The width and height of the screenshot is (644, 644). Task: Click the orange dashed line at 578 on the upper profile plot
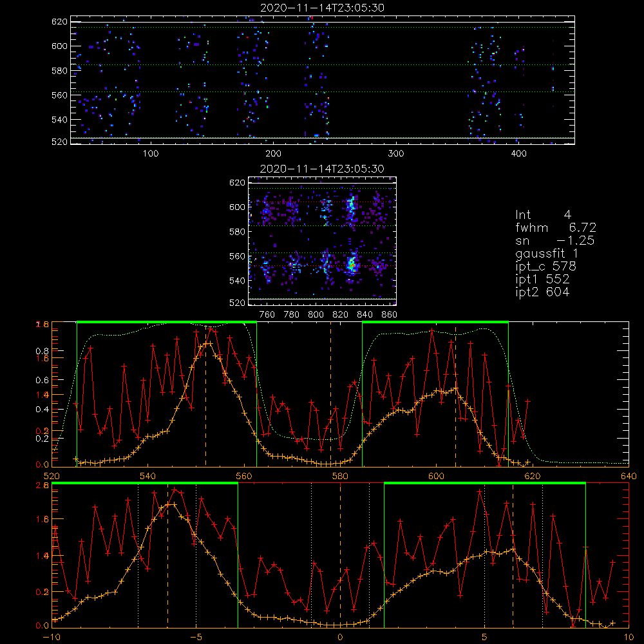[x=330, y=394]
